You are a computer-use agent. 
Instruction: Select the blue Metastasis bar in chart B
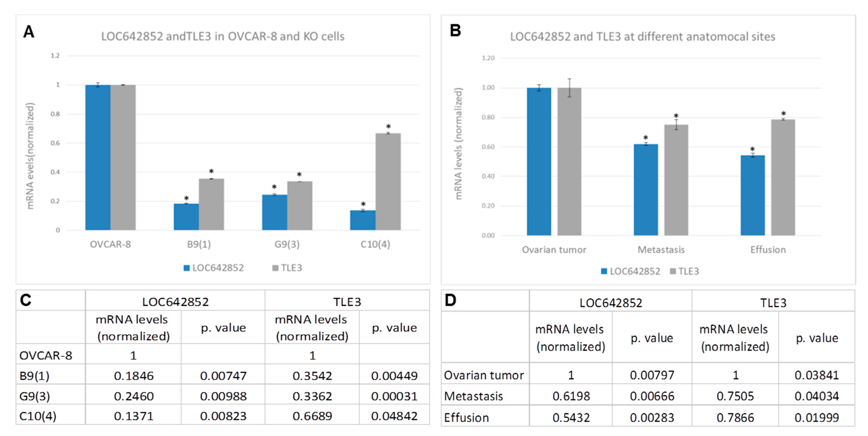(646, 189)
